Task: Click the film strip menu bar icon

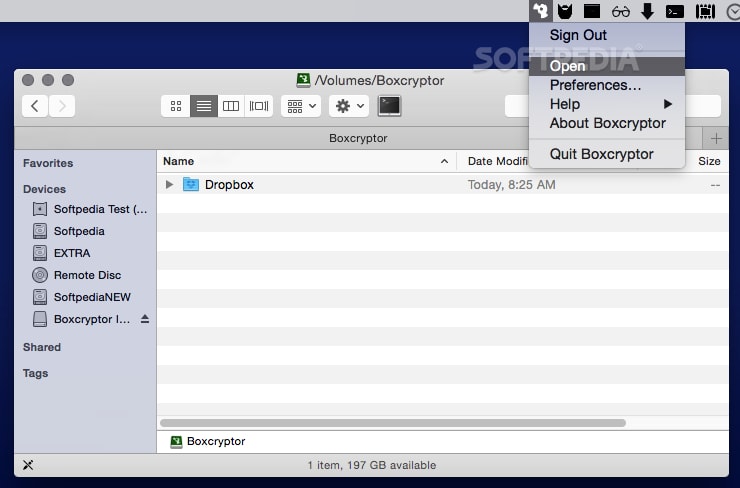Action: point(705,11)
